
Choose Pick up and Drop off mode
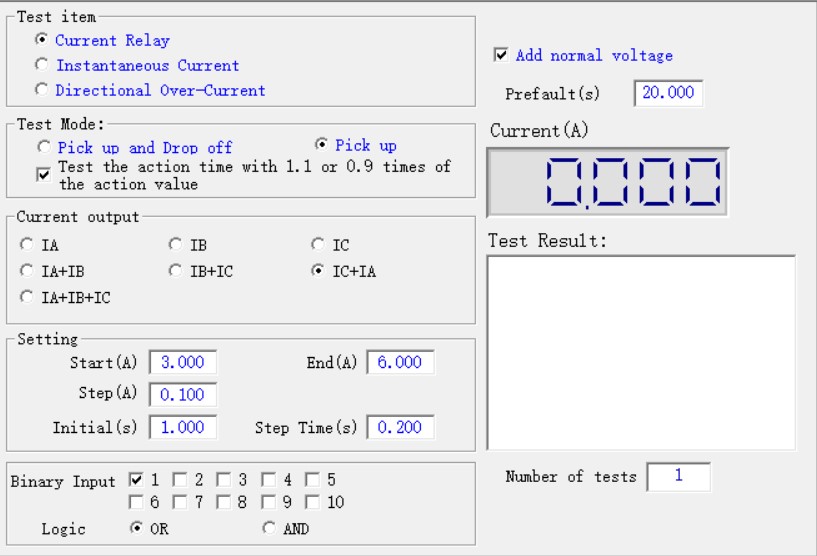(x=44, y=147)
